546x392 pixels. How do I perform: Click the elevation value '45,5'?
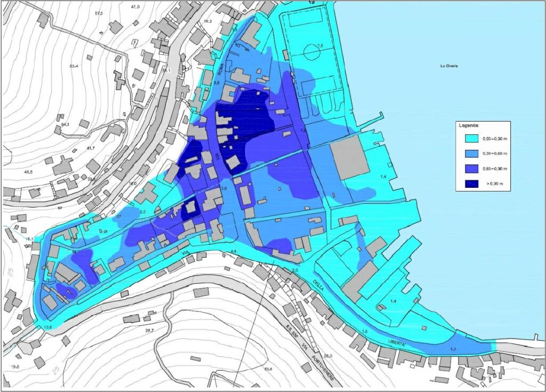click(28, 172)
